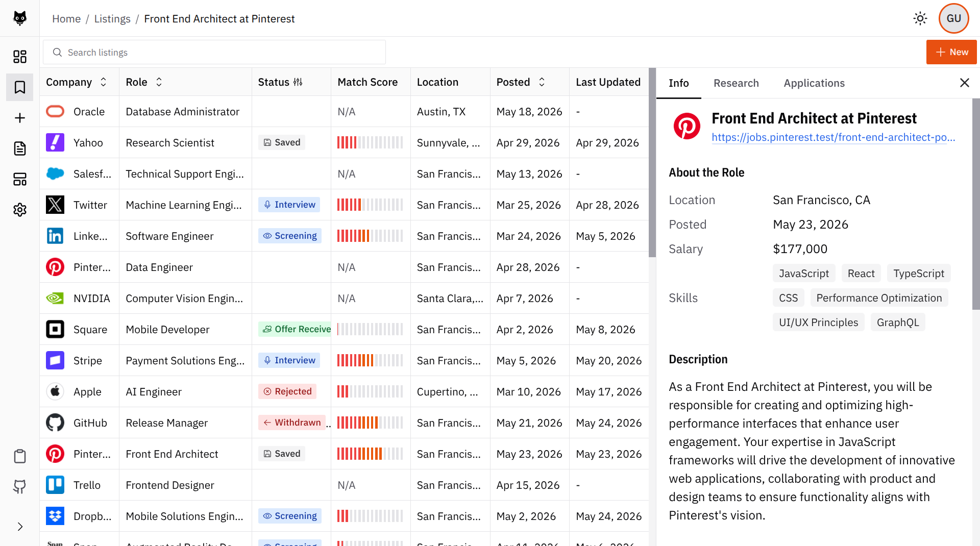The height and width of the screenshot is (546, 980).
Task: Select the JavaScript skill tag
Action: coord(804,274)
